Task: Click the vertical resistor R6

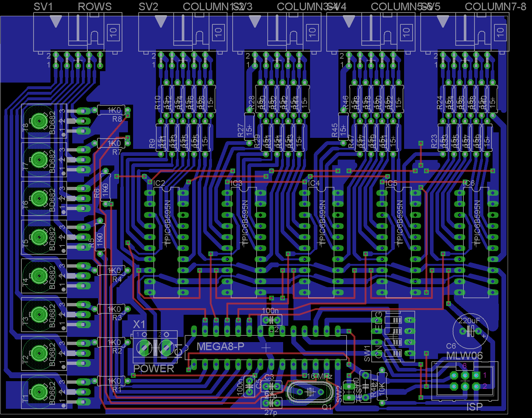Action: click(105, 187)
